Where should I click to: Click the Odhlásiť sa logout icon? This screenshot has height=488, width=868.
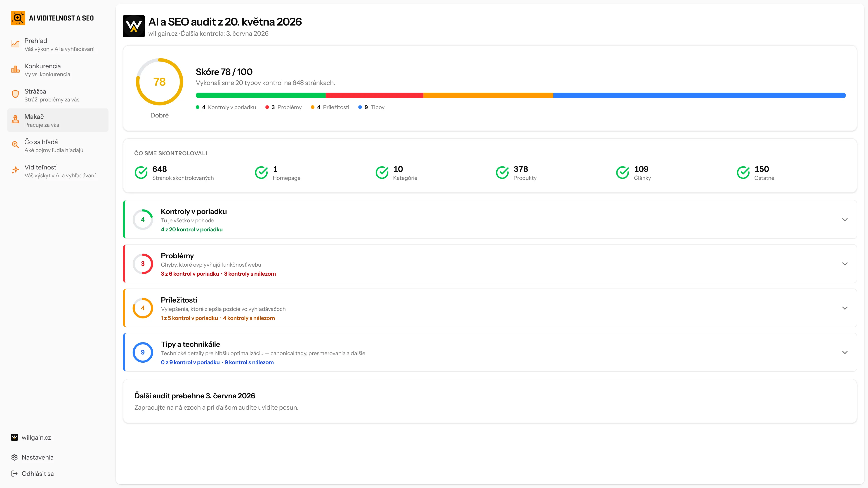14,474
